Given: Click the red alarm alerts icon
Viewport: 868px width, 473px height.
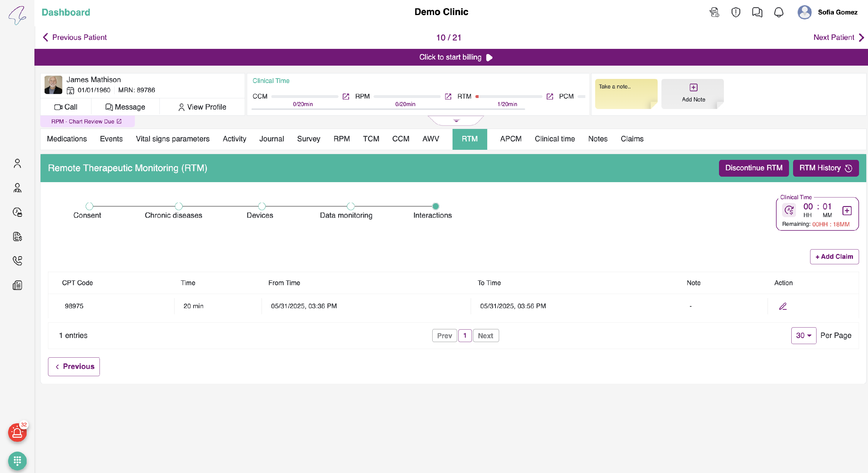Looking at the screenshot, I should tap(17, 433).
